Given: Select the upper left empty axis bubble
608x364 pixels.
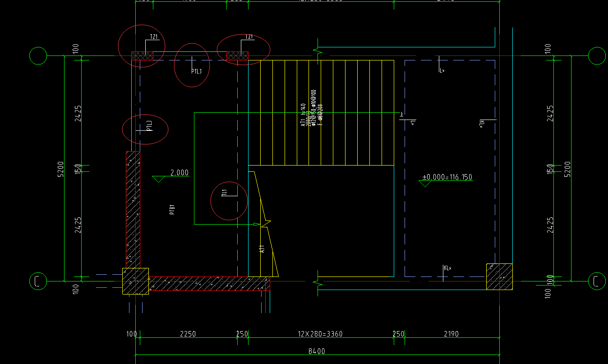Looking at the screenshot, I should [38, 56].
